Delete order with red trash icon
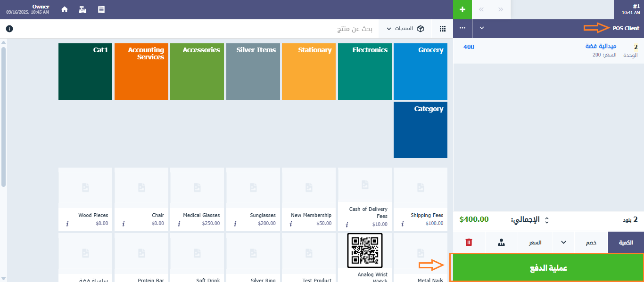Viewport: 644px width, 282px height. (469, 242)
